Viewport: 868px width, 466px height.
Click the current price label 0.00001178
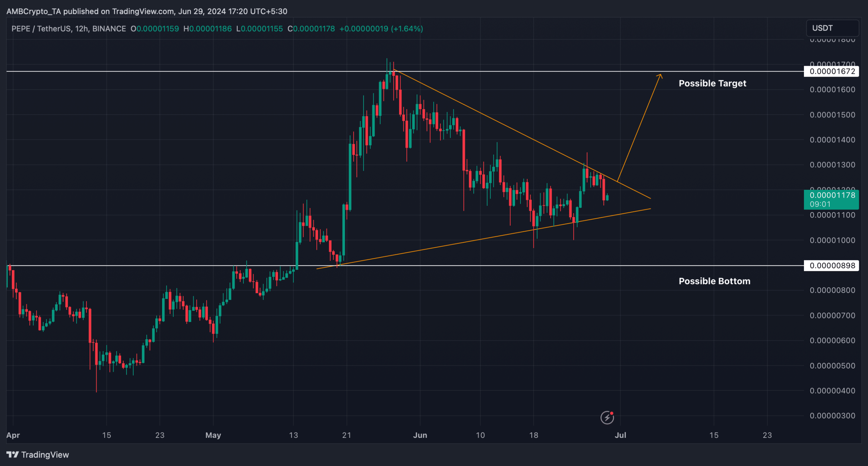coord(832,195)
